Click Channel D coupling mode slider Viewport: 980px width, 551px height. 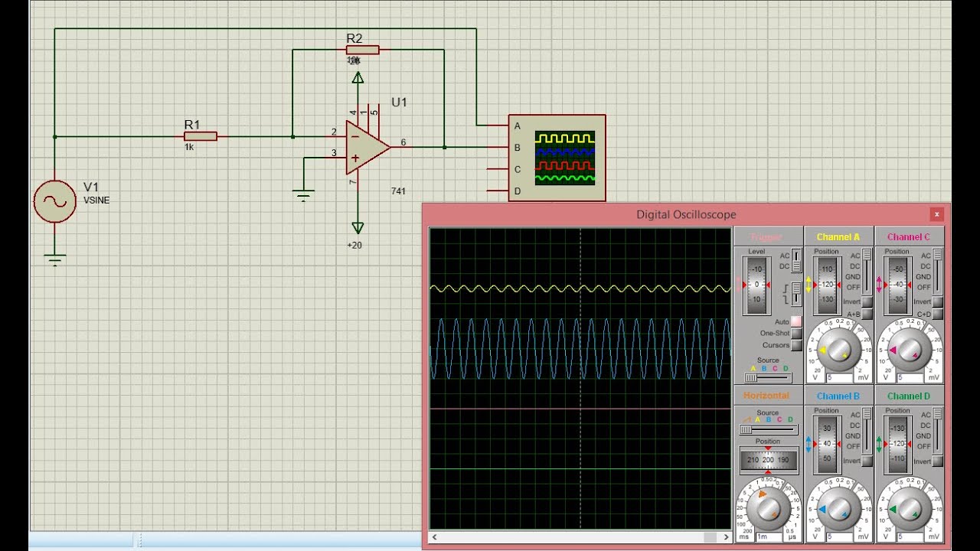point(938,430)
